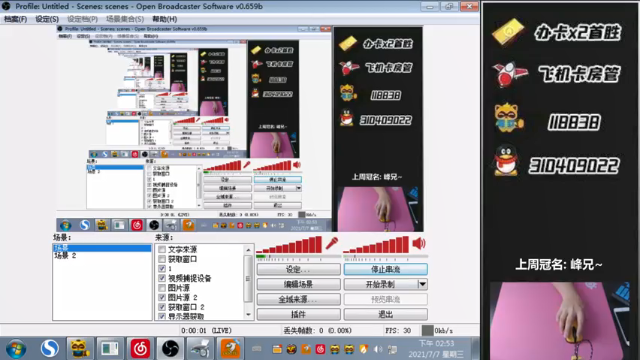The width and height of the screenshot is (640, 360).
Task: Click the sources list scroll-down arrow
Action: 248,315
